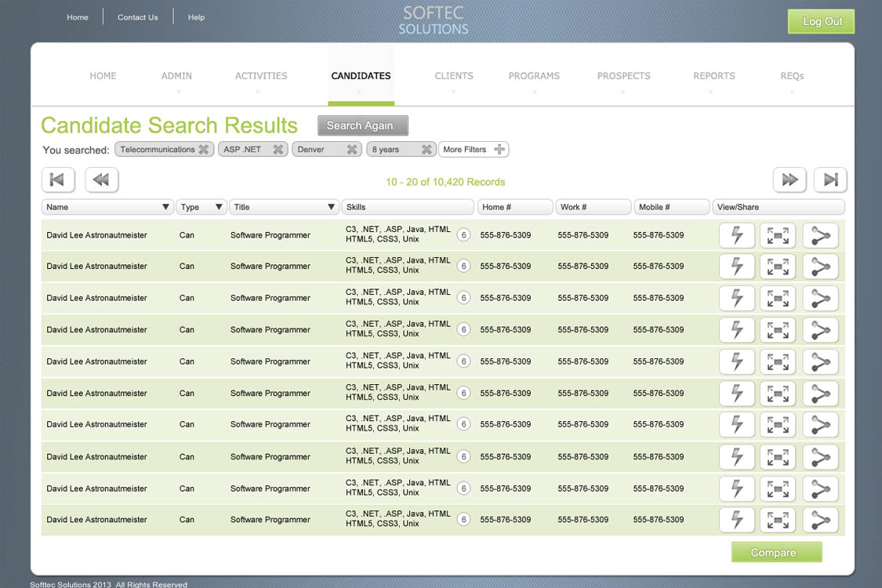Go back to previous page of results
Image resolution: width=882 pixels, height=588 pixels.
tap(101, 180)
